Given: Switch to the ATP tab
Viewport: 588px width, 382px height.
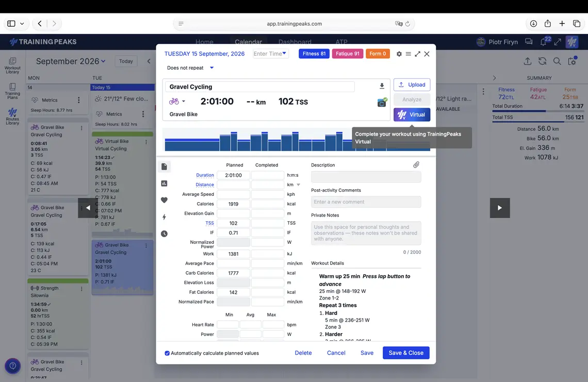Looking at the screenshot, I should tap(341, 42).
